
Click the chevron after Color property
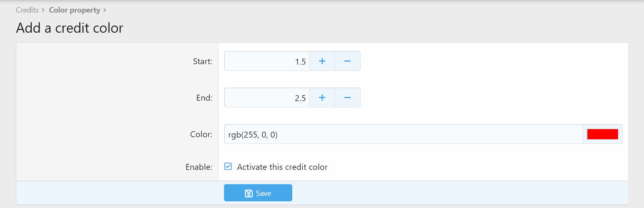pyautogui.click(x=105, y=10)
